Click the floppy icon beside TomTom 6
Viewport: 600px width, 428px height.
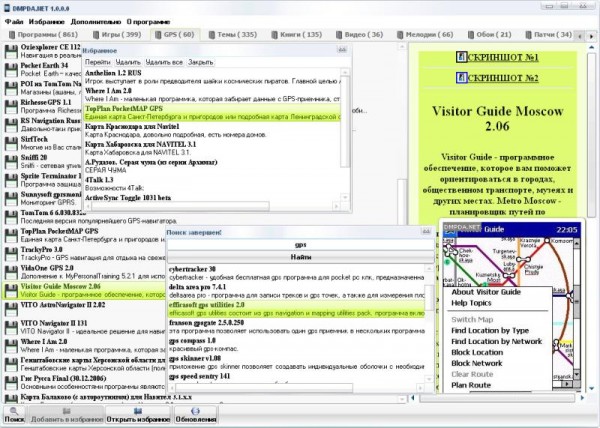(11, 217)
